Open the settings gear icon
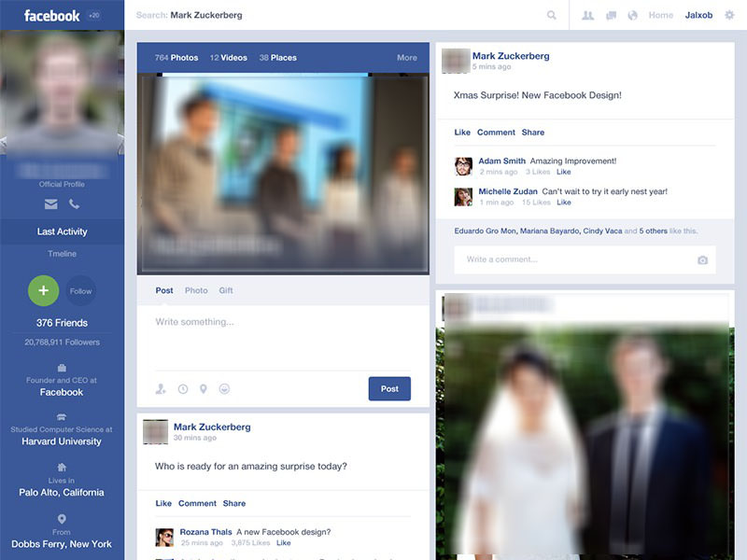The image size is (747, 560). (x=729, y=15)
